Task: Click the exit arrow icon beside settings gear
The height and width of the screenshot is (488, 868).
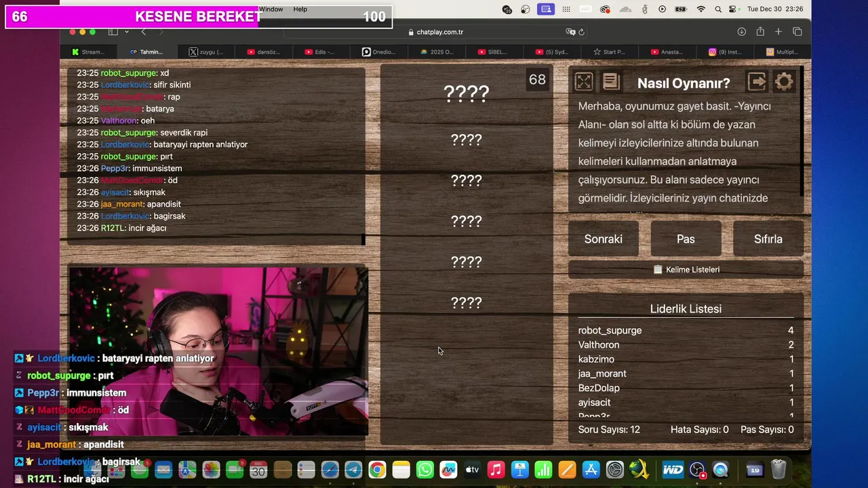Action: pyautogui.click(x=757, y=82)
